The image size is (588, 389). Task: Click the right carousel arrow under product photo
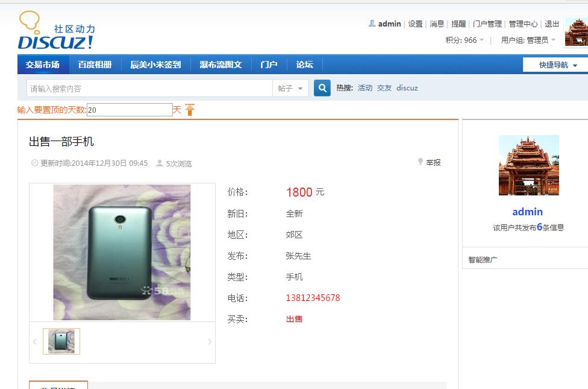[x=210, y=341]
